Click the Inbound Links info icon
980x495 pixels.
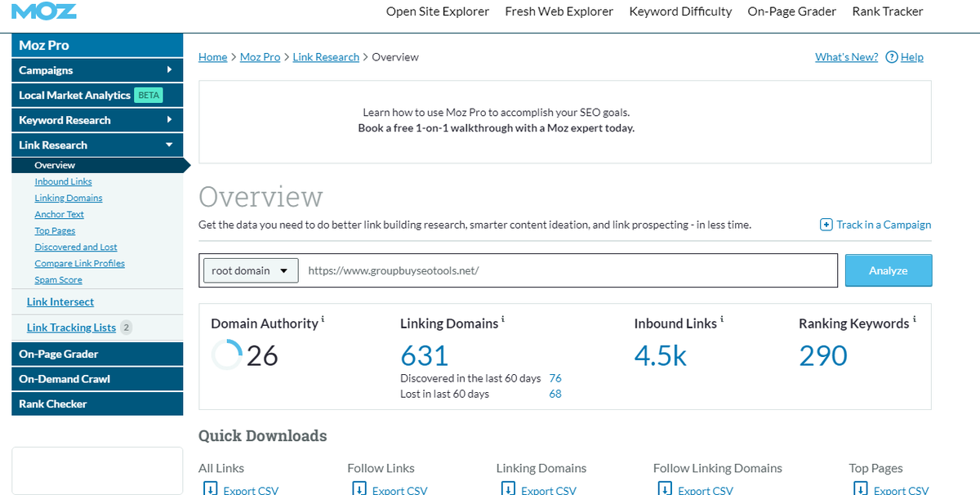[722, 319]
